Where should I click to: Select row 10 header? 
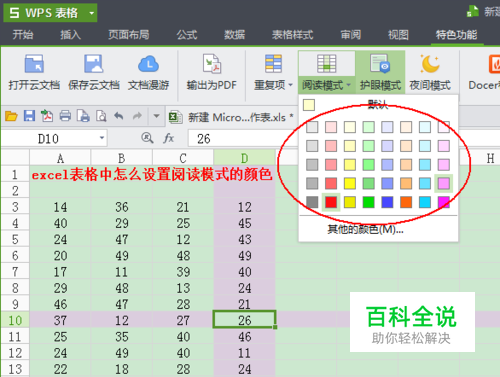tap(15, 320)
